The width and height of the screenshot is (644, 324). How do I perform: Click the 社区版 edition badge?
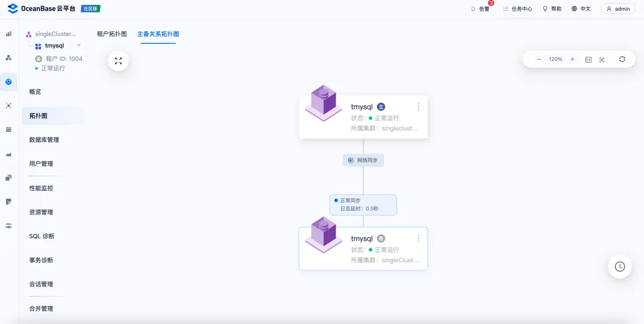(x=91, y=8)
